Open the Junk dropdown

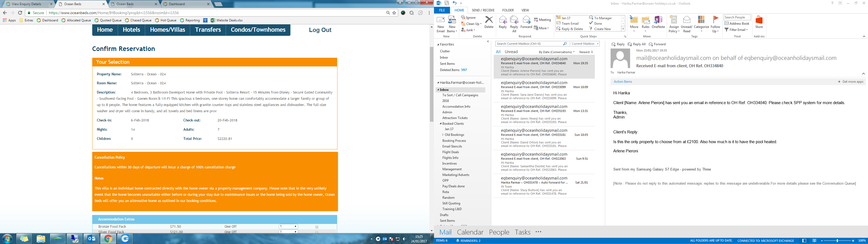click(x=468, y=30)
